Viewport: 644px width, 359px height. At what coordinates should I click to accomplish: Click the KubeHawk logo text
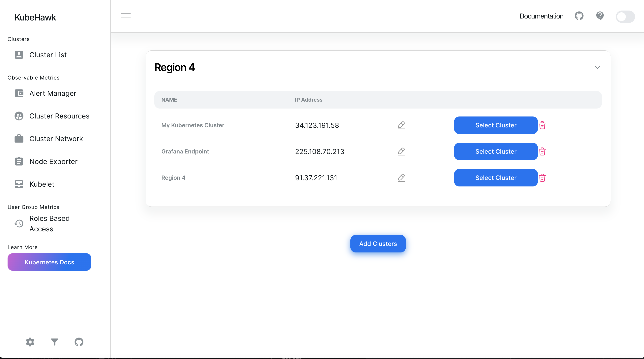(35, 17)
